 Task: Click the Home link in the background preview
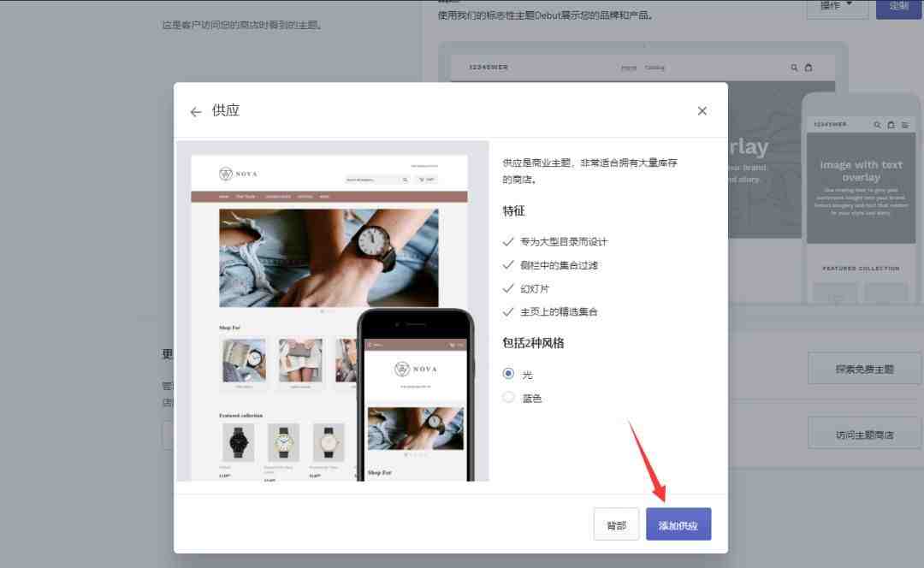coord(629,68)
